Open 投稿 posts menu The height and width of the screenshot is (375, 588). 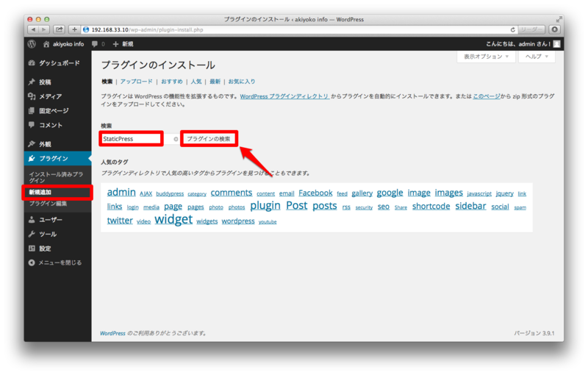[x=58, y=82]
